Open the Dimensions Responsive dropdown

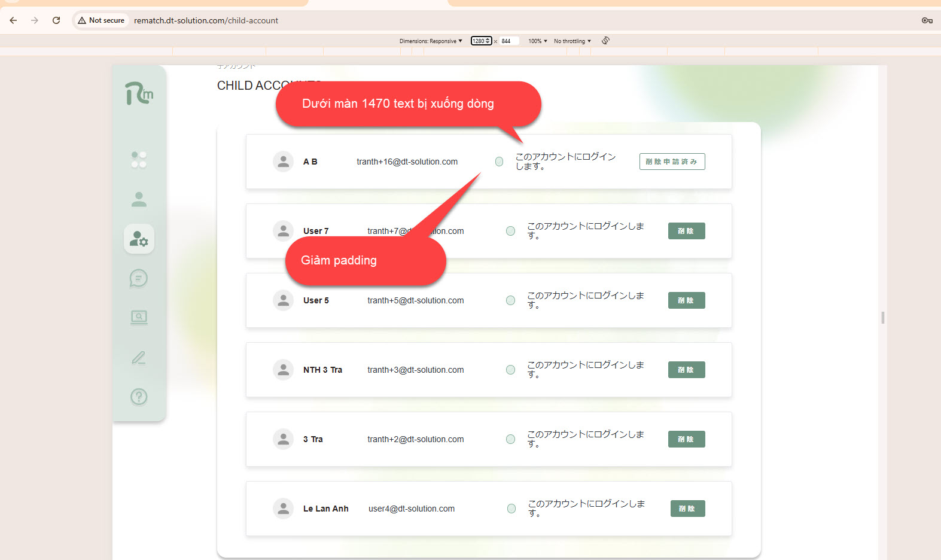tap(431, 41)
